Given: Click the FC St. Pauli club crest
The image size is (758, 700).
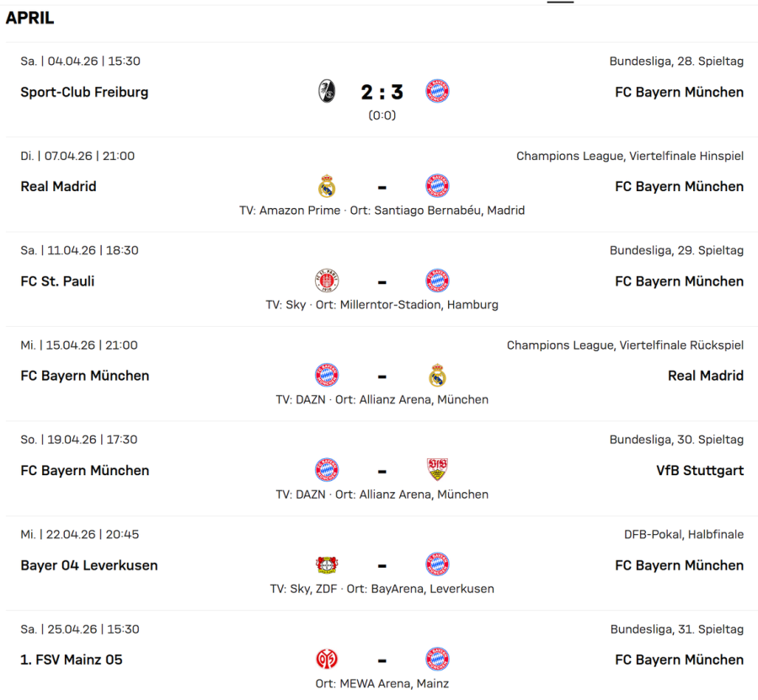Looking at the screenshot, I should pyautogui.click(x=327, y=281).
